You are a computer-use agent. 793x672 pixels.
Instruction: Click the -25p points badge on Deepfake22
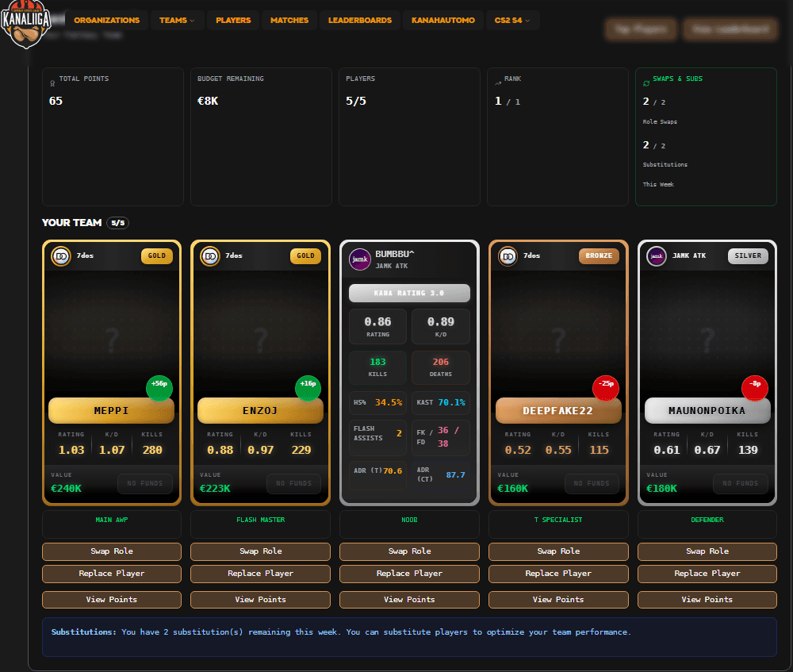tap(606, 388)
